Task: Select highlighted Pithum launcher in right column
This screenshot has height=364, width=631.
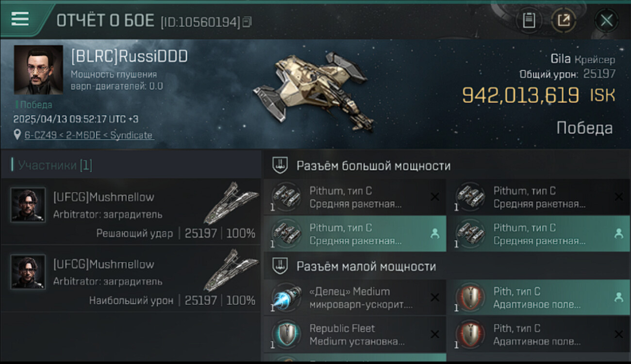Action: coord(539,234)
